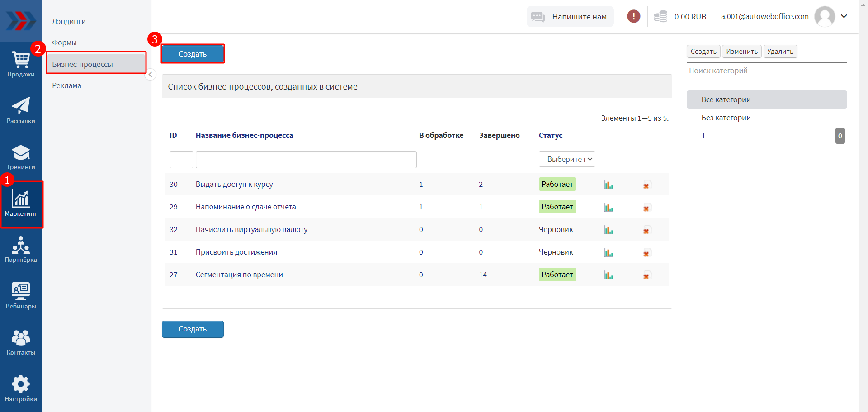This screenshot has width=868, height=412.
Task: Open process Сегментация по времени
Action: [x=239, y=275]
